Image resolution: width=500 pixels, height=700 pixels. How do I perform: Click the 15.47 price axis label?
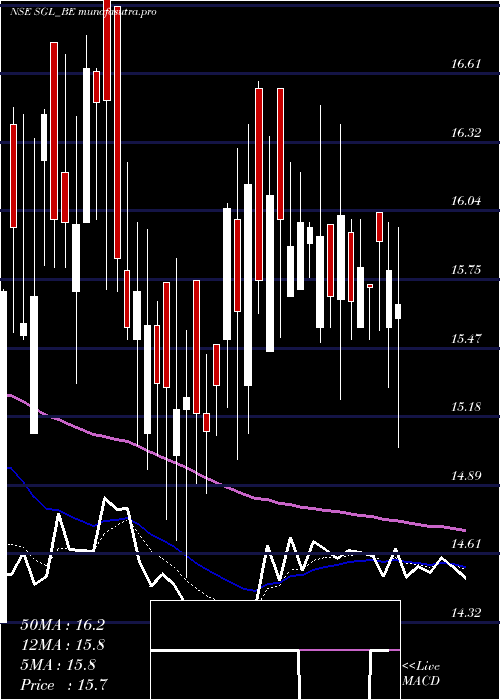tap(466, 339)
